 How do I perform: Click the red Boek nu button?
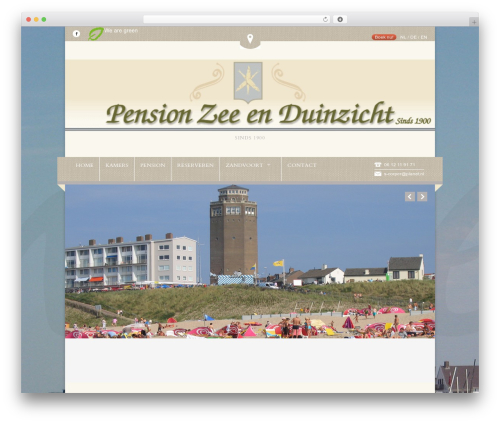point(384,37)
